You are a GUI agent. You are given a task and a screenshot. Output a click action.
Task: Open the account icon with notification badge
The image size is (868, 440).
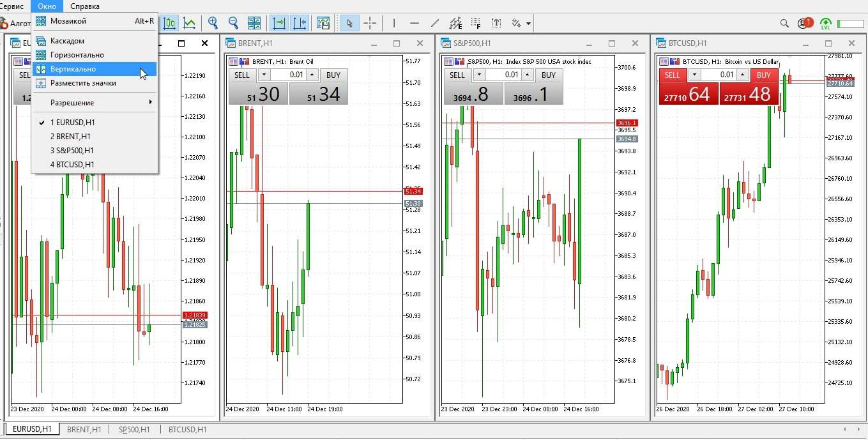click(805, 23)
